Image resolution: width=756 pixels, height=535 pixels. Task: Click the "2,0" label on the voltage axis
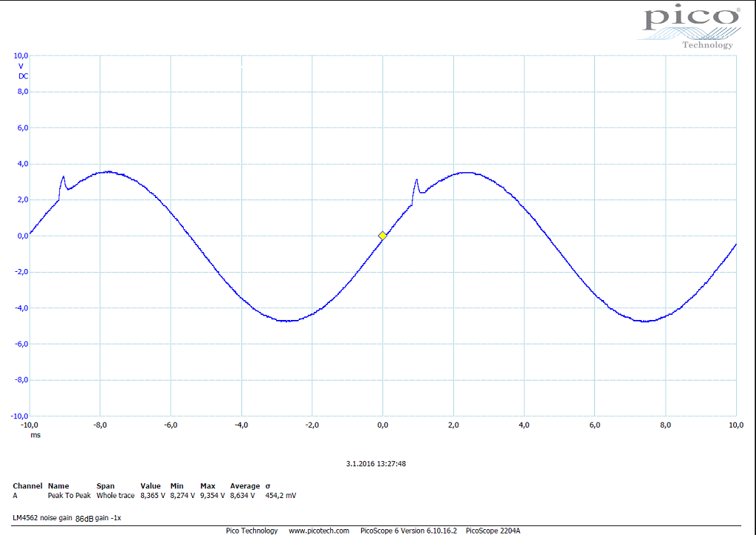(23, 200)
